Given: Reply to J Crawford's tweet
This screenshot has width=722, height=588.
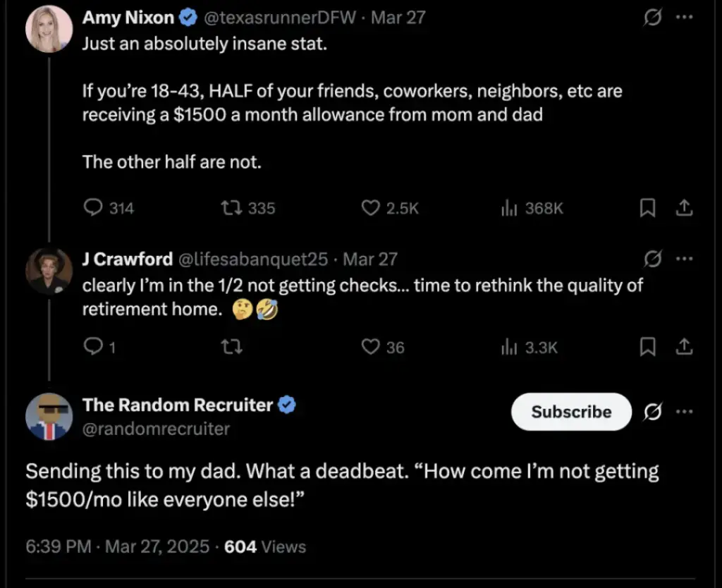Looking at the screenshot, I should tap(94, 347).
